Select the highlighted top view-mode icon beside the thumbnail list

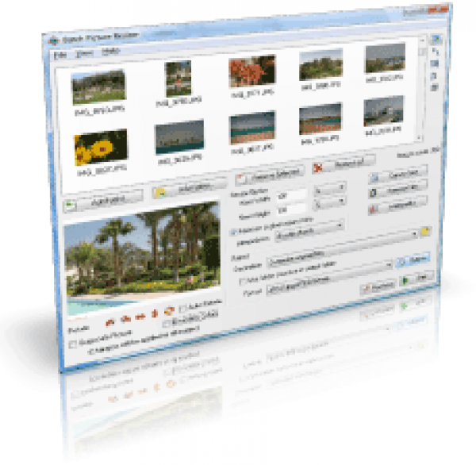(x=436, y=39)
